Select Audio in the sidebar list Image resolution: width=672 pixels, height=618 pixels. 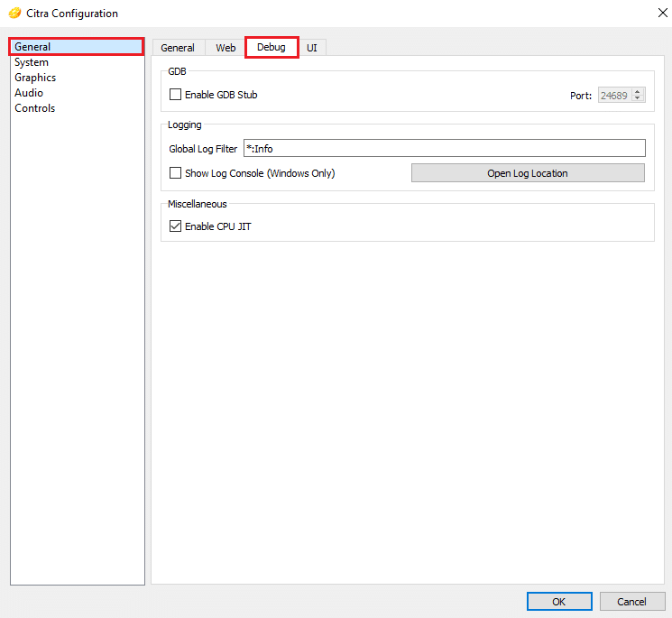coord(29,93)
